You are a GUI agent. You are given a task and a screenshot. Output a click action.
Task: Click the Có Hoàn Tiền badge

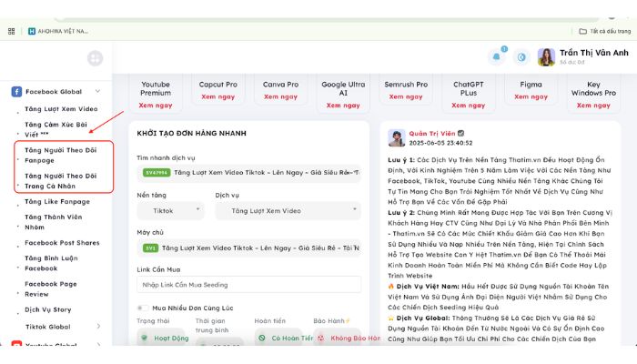(278, 338)
